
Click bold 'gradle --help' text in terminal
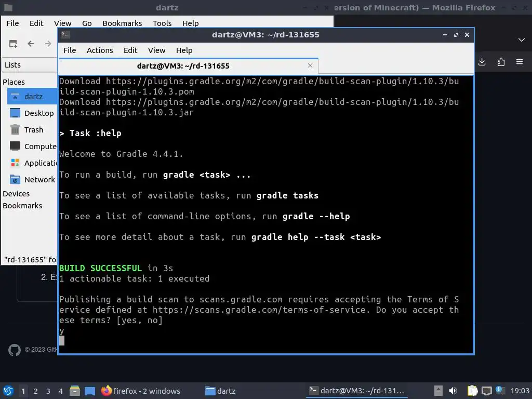[316, 216]
